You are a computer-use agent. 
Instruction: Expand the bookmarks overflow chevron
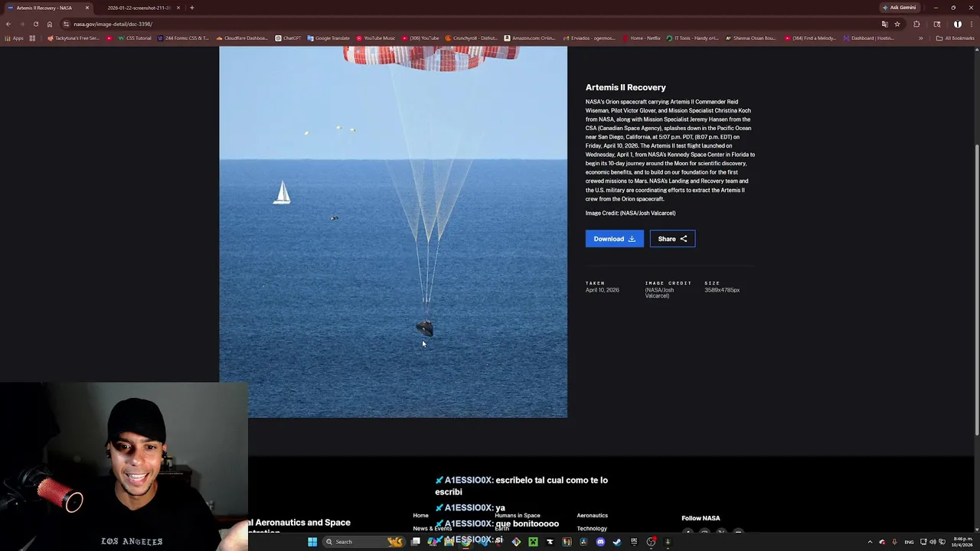pos(921,38)
